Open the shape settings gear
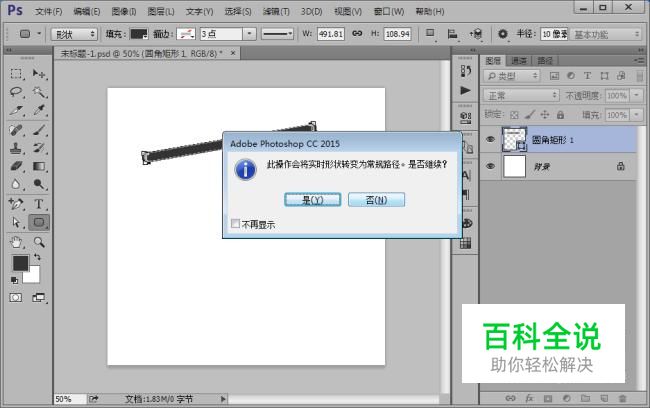Screen dimensions: 650x408 (x=502, y=34)
